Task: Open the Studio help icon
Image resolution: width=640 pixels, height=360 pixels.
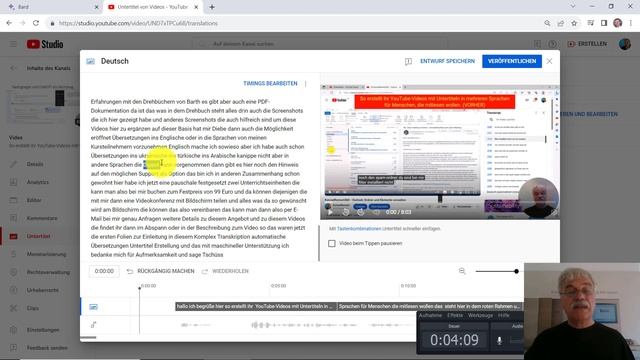Action: pyautogui.click(x=552, y=44)
